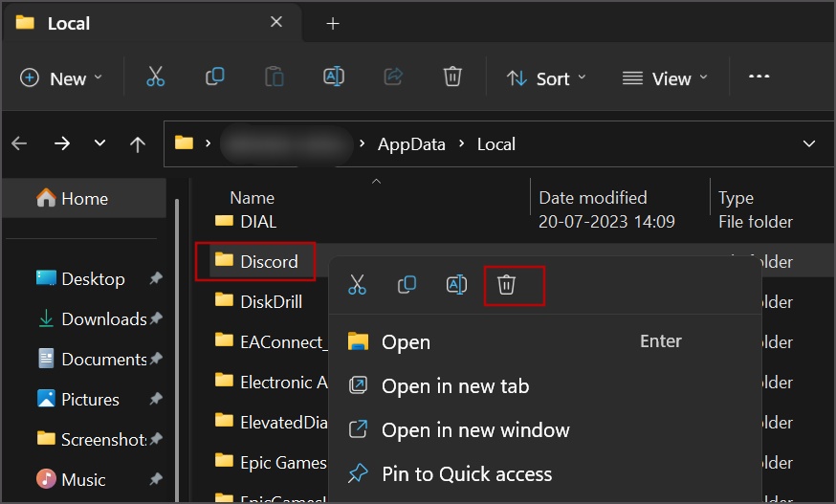Select the Local tab
This screenshot has width=836, height=504.
tap(152, 23)
